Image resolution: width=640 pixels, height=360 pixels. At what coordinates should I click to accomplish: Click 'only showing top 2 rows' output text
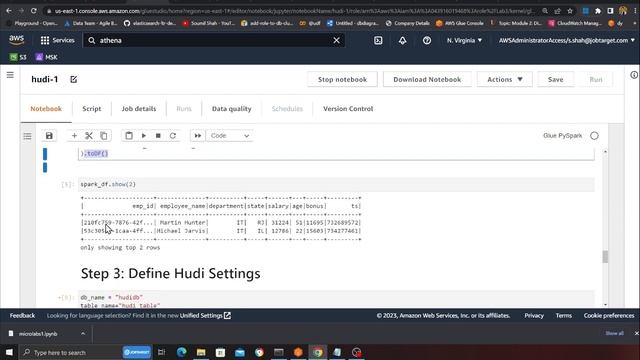click(120, 247)
